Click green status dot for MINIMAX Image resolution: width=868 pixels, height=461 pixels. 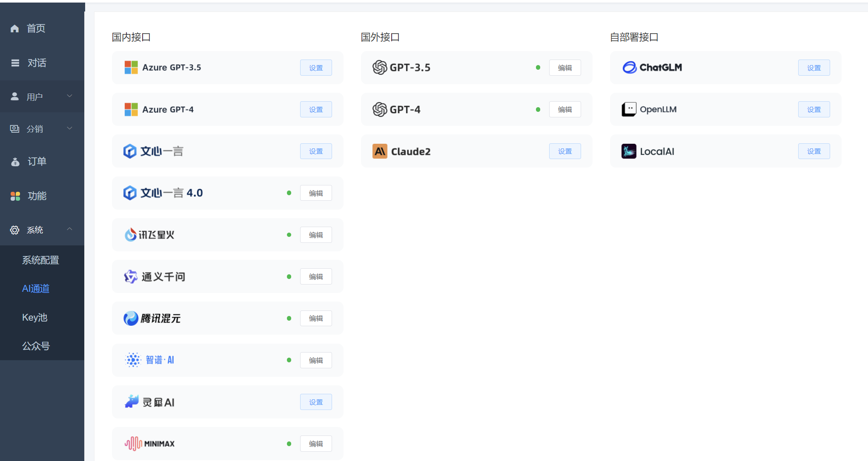coord(289,444)
